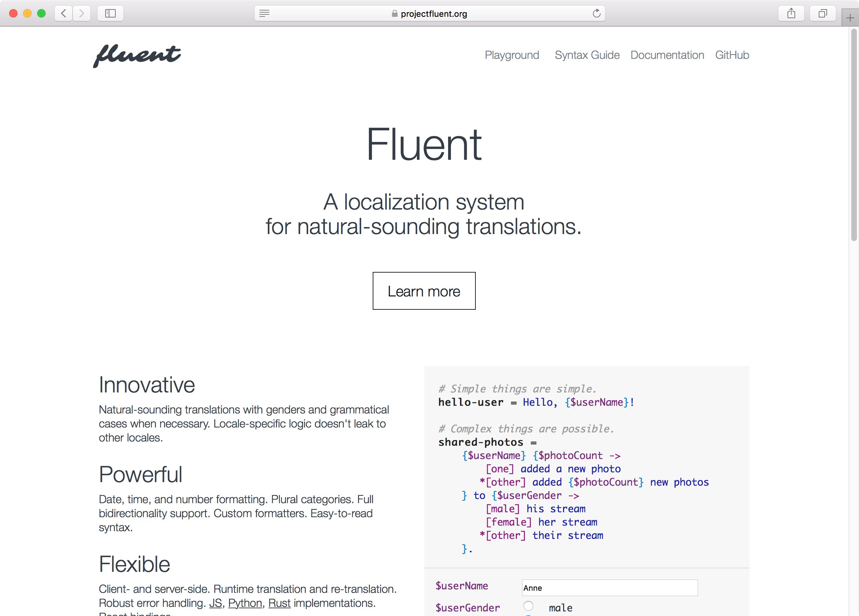Click the shared-photos code identifier
Viewport: 859px width, 616px height.
pos(481,442)
